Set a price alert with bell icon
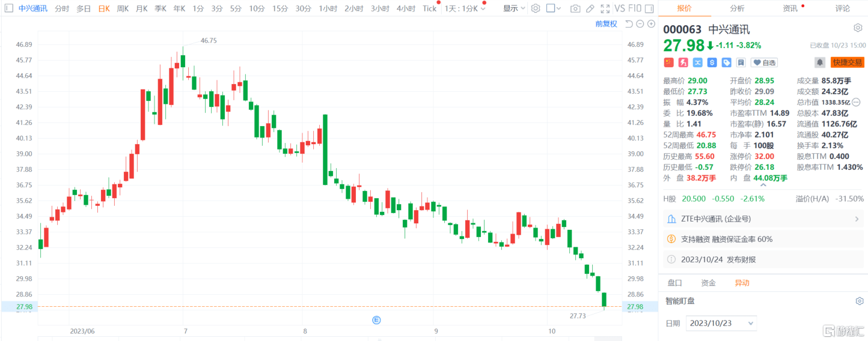This screenshot has height=341, width=868. [820, 62]
